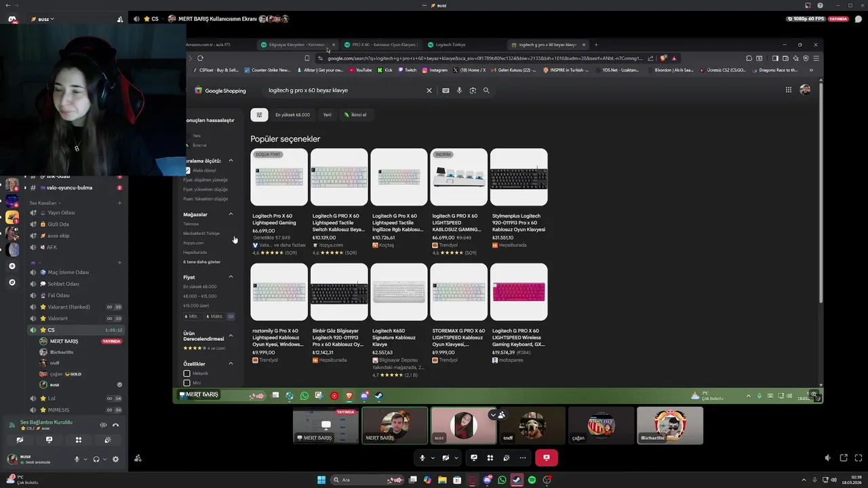Screen dimensions: 868x488
Task: Open File Explorer from Windows taskbar
Action: tap(442, 480)
